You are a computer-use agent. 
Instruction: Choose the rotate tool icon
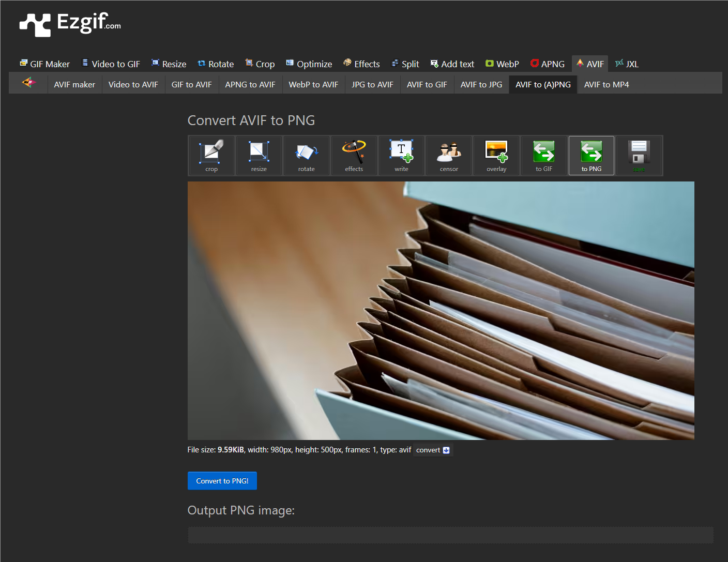pos(306,155)
